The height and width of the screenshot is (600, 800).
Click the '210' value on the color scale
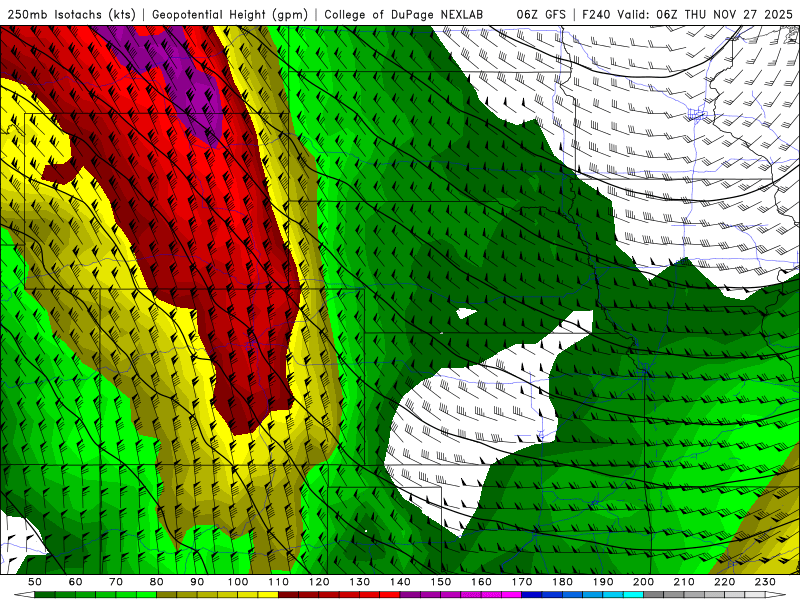coord(684,582)
